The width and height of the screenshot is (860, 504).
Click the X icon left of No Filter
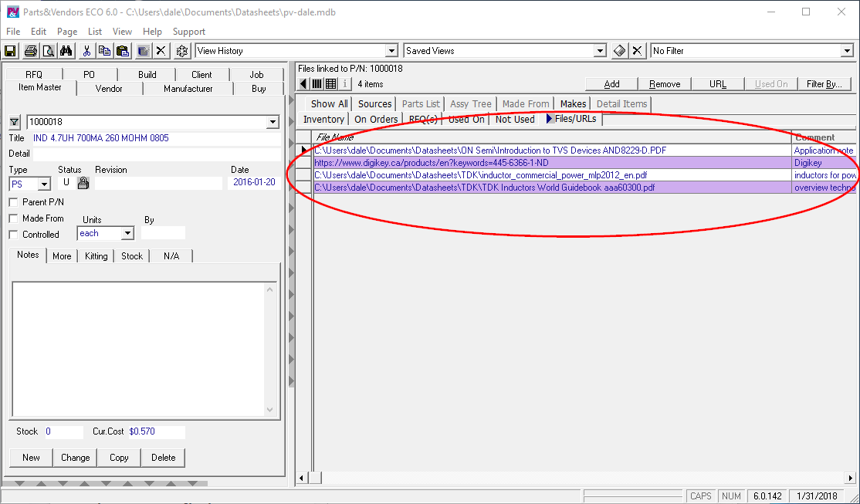click(x=637, y=51)
